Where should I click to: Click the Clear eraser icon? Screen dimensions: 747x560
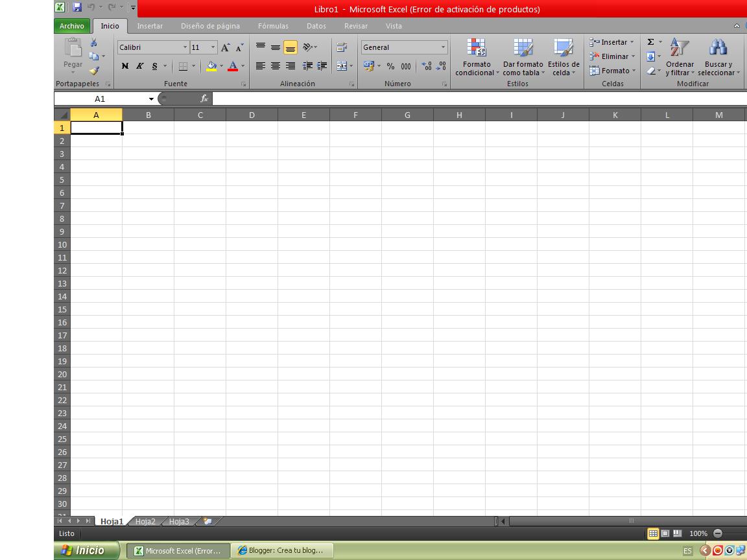651,71
